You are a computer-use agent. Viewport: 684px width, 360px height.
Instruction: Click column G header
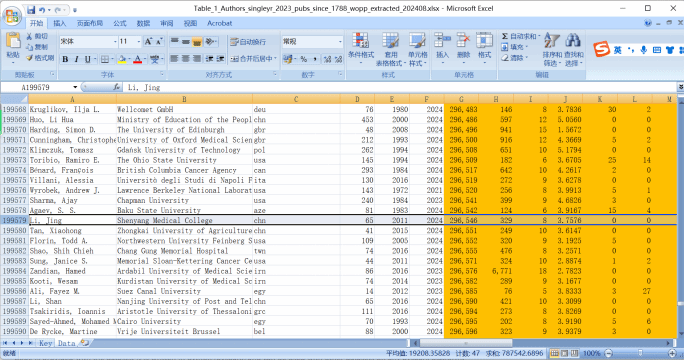[x=461, y=99]
